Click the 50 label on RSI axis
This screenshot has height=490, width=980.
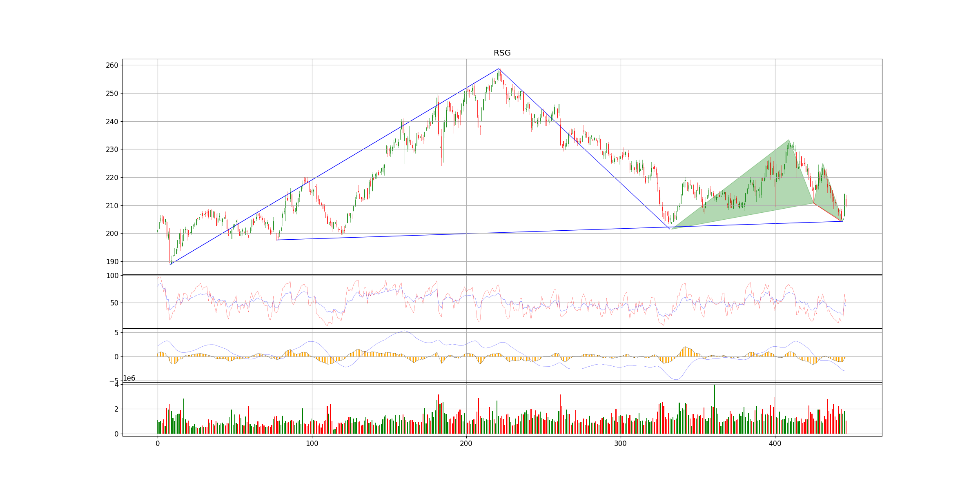[x=114, y=303]
